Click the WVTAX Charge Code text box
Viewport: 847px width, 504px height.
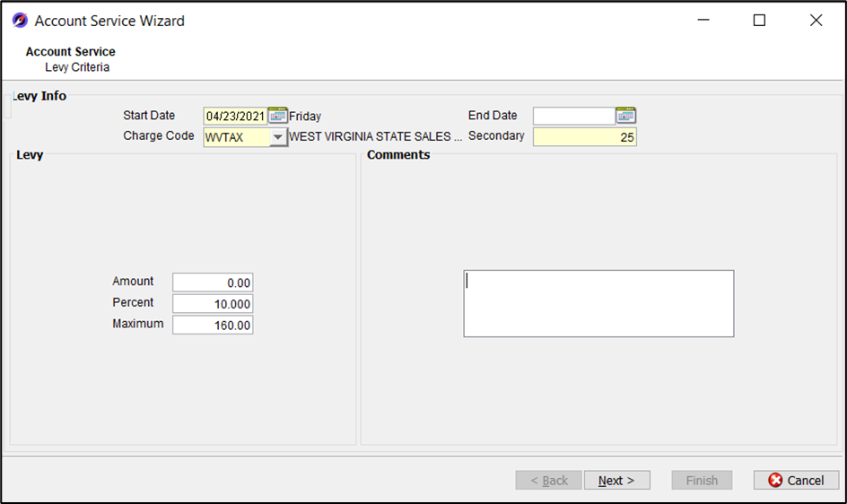coord(236,137)
